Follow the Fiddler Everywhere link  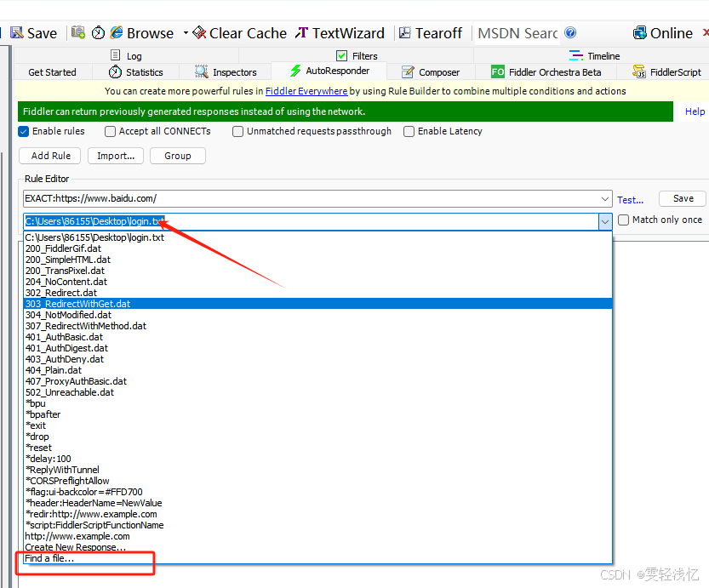(x=306, y=91)
